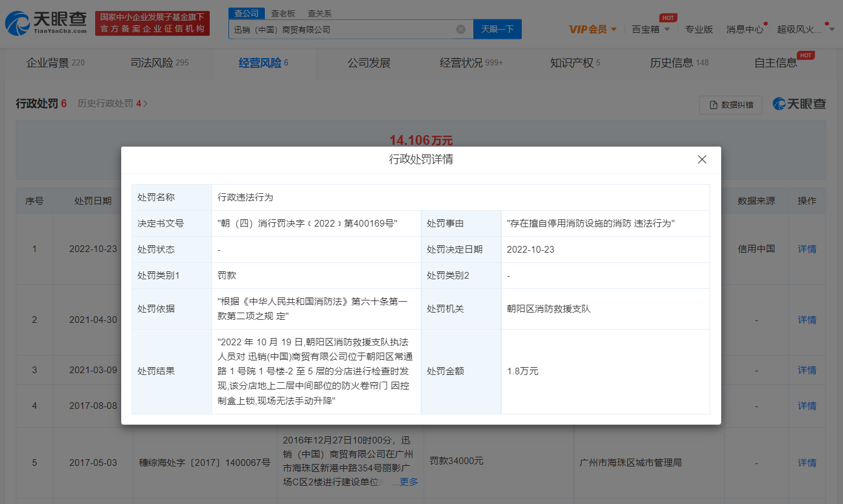Click 罚款34000元 cell

[456, 461]
